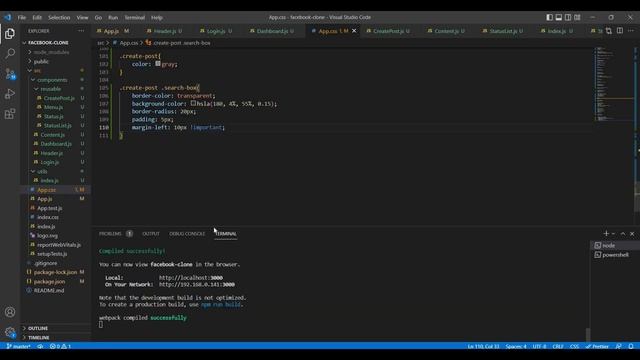Open the Search view in activity bar
This screenshot has height=360, width=640.
point(10,53)
